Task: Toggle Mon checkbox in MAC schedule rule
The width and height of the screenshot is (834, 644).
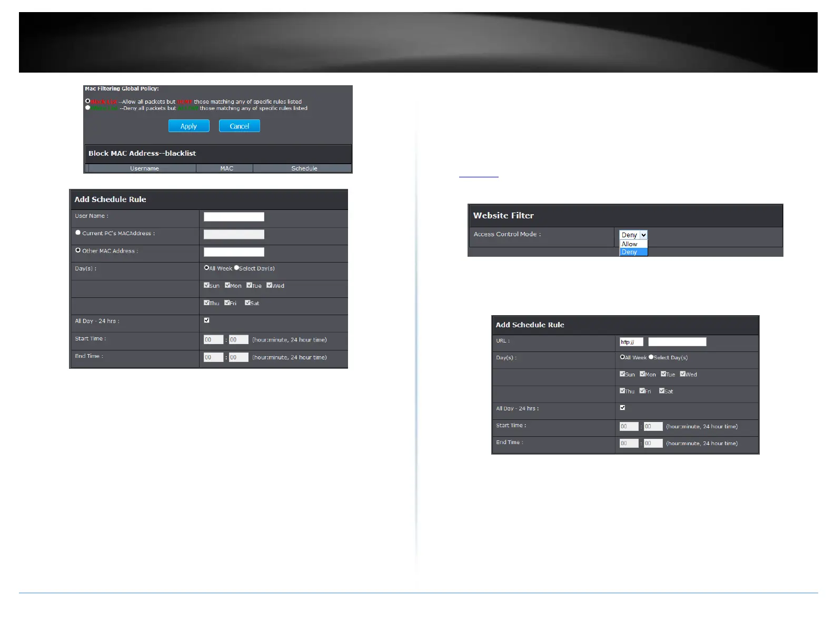Action: pyautogui.click(x=227, y=285)
